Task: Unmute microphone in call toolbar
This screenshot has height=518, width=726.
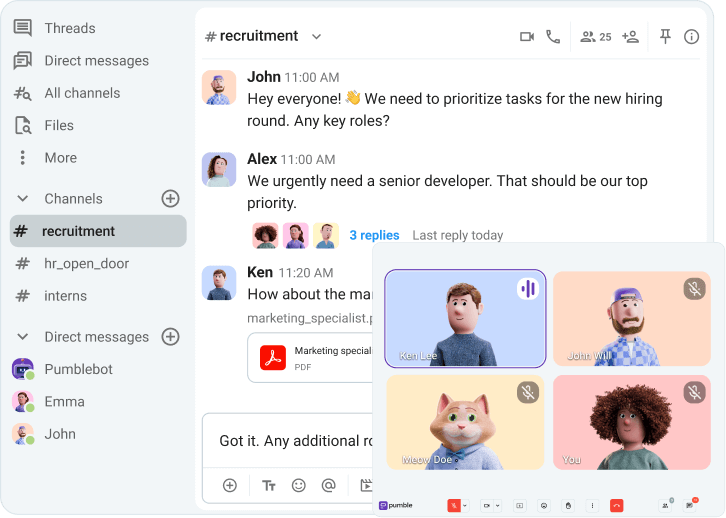Action: click(454, 506)
